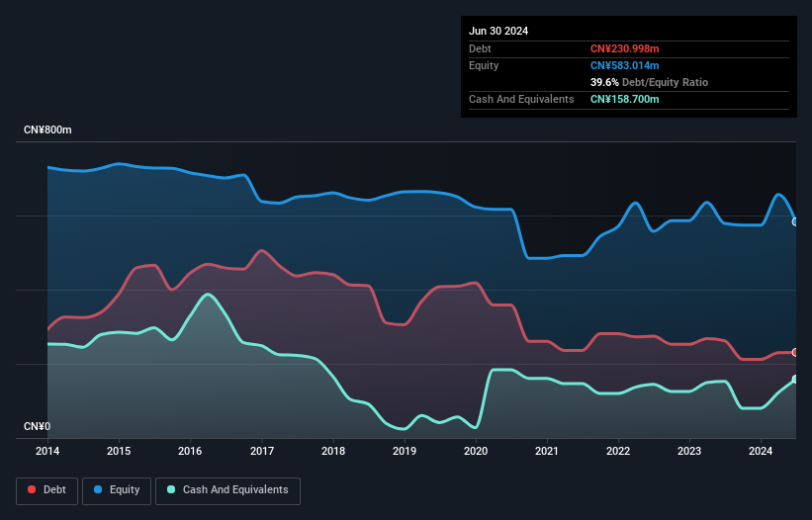Click the Debt value CN¥230.998m
This screenshot has height=520, width=812.
coord(624,48)
